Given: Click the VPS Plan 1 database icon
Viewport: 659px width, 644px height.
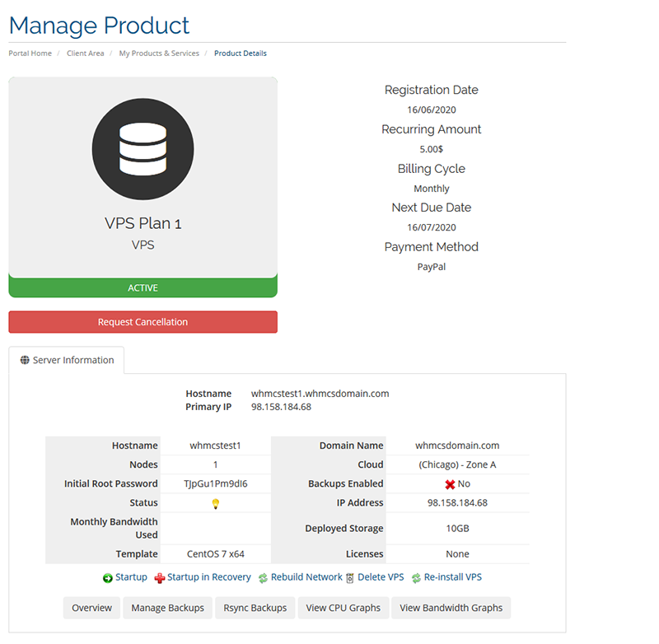Looking at the screenshot, I should pyautogui.click(x=143, y=149).
